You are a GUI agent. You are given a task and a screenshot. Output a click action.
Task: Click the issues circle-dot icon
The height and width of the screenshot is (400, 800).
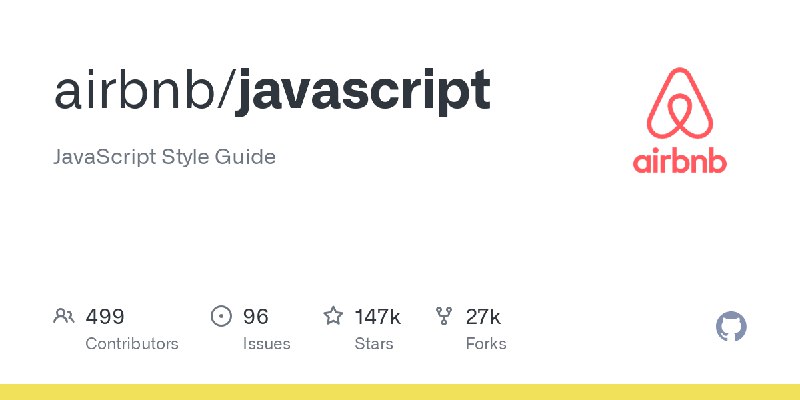click(x=221, y=316)
